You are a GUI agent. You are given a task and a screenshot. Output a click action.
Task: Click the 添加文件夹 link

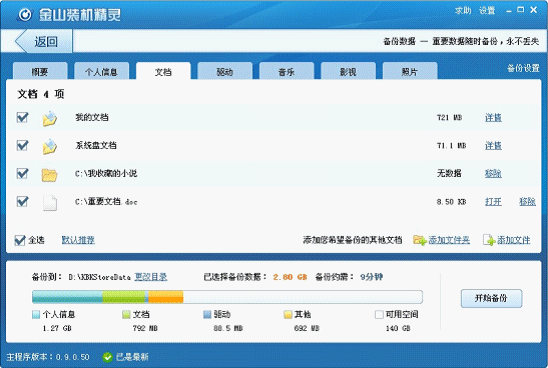coord(449,240)
